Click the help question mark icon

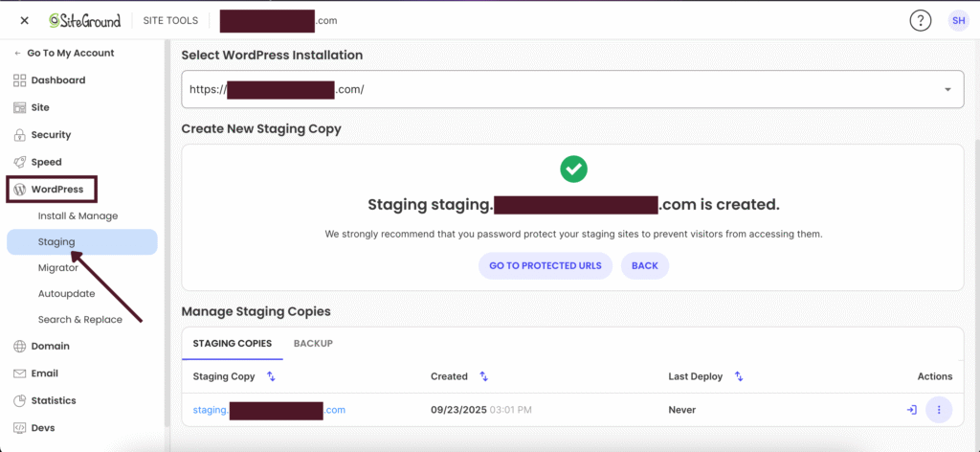(x=921, y=20)
